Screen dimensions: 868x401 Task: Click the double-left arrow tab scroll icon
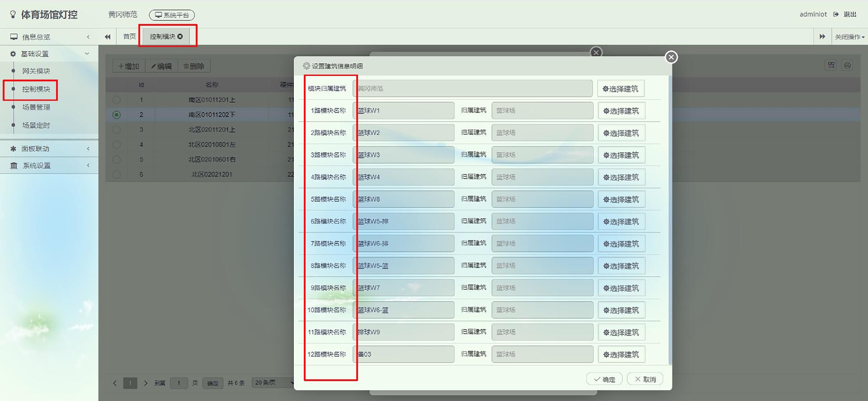point(108,37)
